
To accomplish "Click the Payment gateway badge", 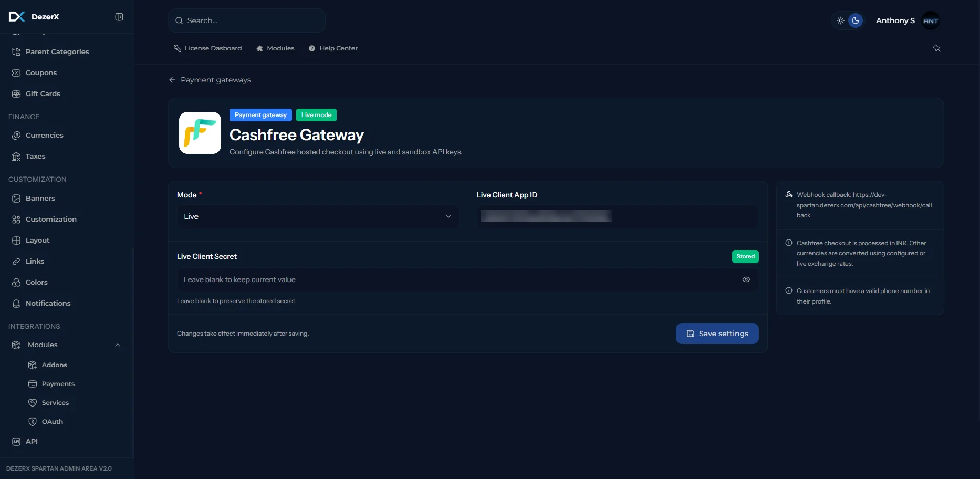I will tap(260, 115).
